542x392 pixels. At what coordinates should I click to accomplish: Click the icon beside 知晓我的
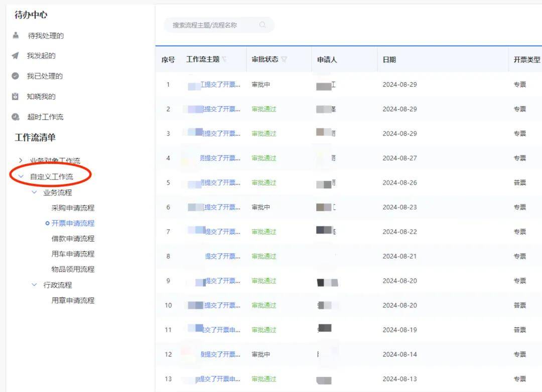[x=16, y=96]
